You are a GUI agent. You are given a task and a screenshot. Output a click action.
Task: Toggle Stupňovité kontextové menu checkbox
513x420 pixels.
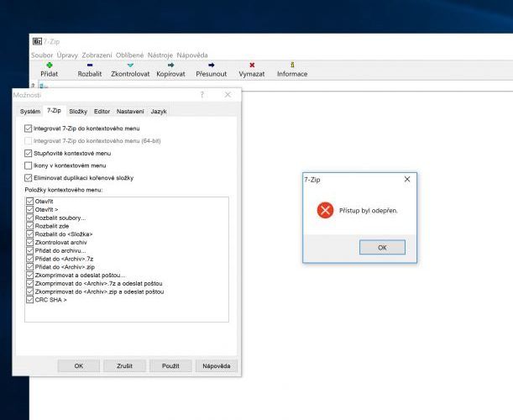click(29, 153)
